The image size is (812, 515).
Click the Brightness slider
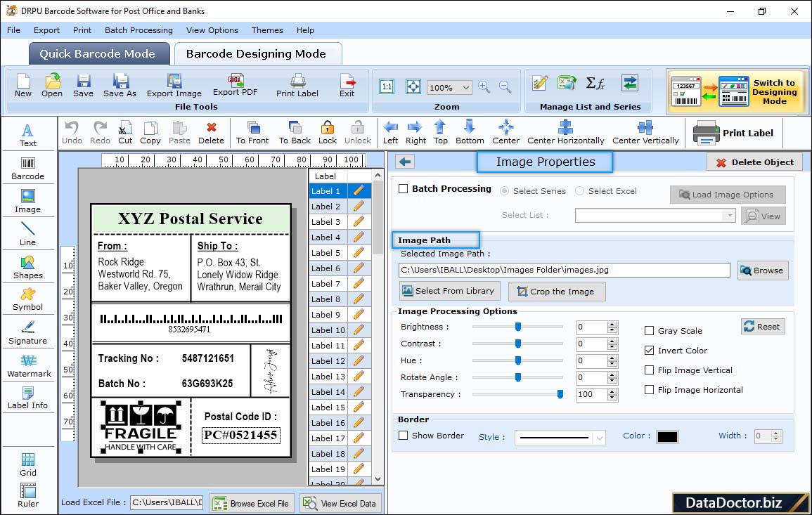pyautogui.click(x=518, y=327)
